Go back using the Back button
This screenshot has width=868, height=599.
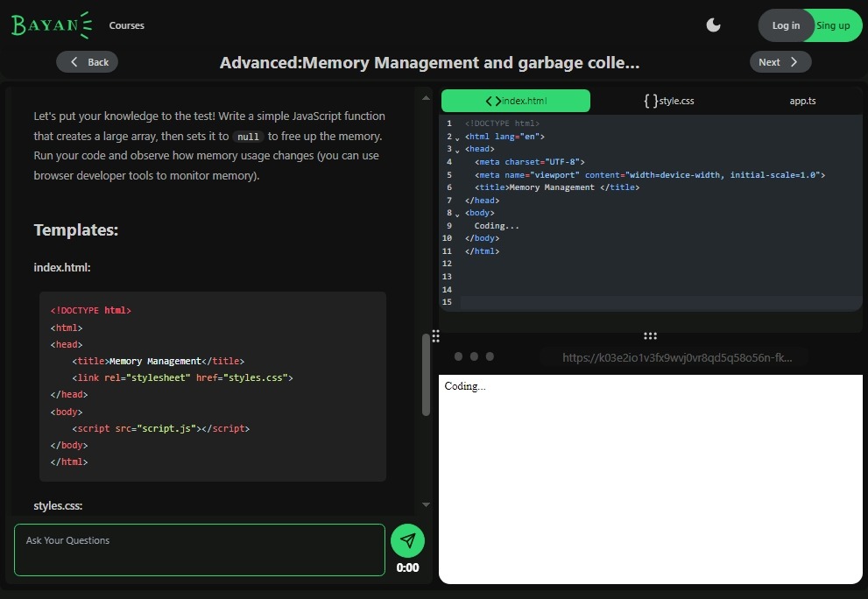(87, 61)
